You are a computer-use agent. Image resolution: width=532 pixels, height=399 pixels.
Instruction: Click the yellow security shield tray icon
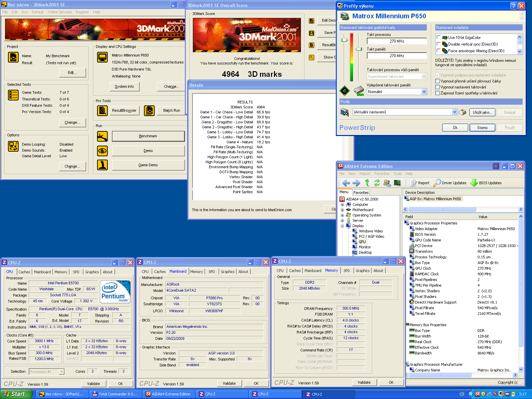[483, 394]
